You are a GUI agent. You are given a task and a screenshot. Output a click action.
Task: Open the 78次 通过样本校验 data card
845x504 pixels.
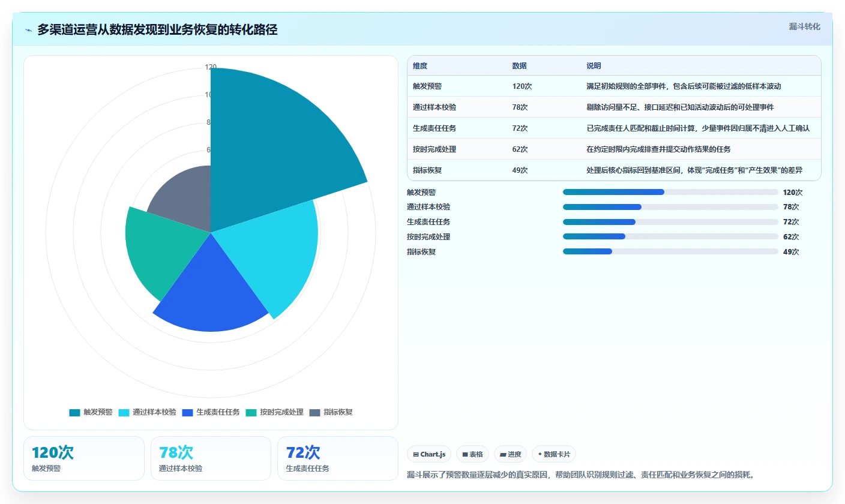tap(211, 458)
